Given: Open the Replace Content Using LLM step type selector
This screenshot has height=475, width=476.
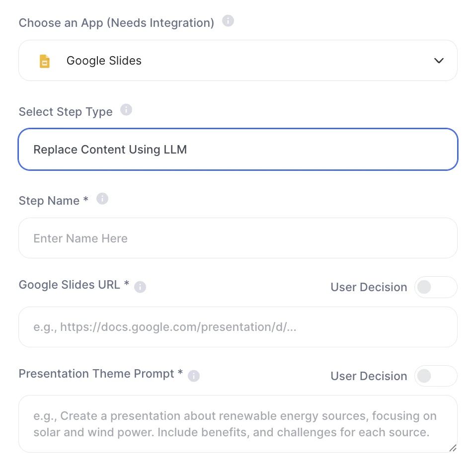Looking at the screenshot, I should pos(238,150).
